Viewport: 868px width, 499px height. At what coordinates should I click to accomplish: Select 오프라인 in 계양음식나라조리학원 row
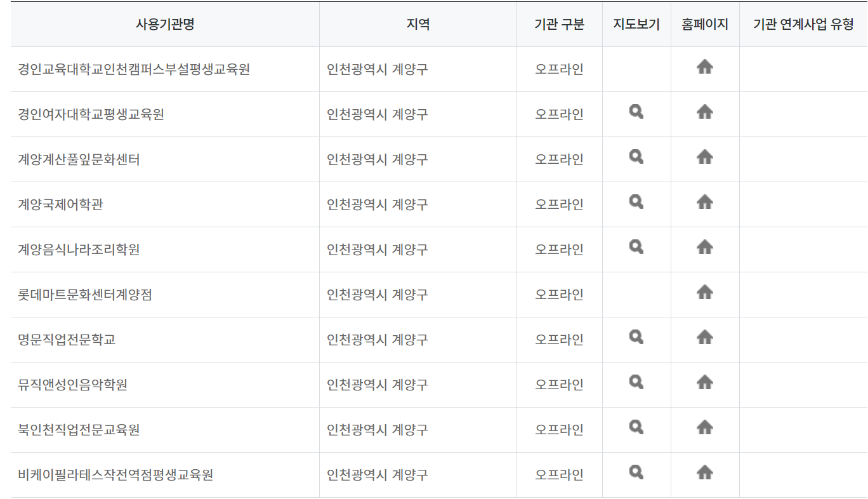[560, 250]
